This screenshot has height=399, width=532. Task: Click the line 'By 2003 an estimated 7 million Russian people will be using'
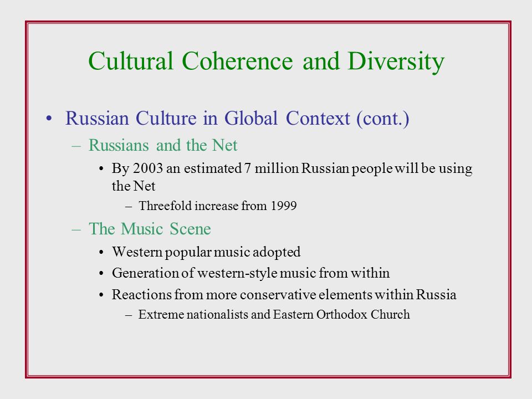pyautogui.click(x=292, y=168)
